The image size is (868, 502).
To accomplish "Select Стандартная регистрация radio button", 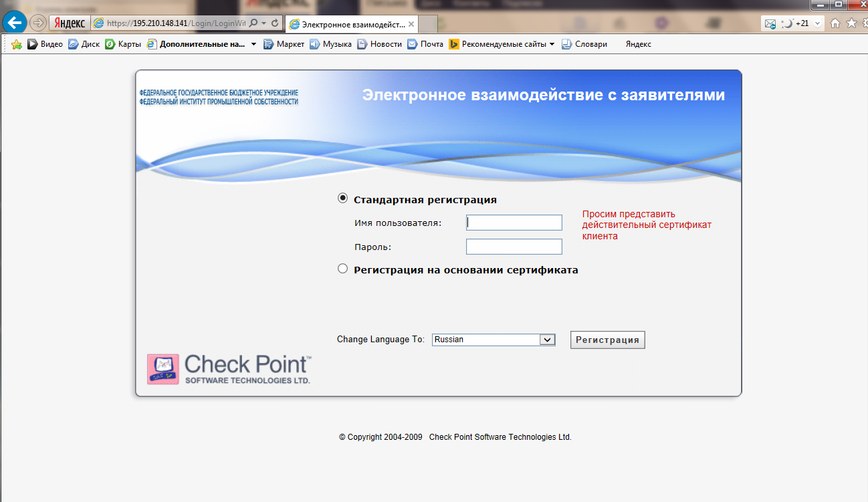I will tap(343, 199).
